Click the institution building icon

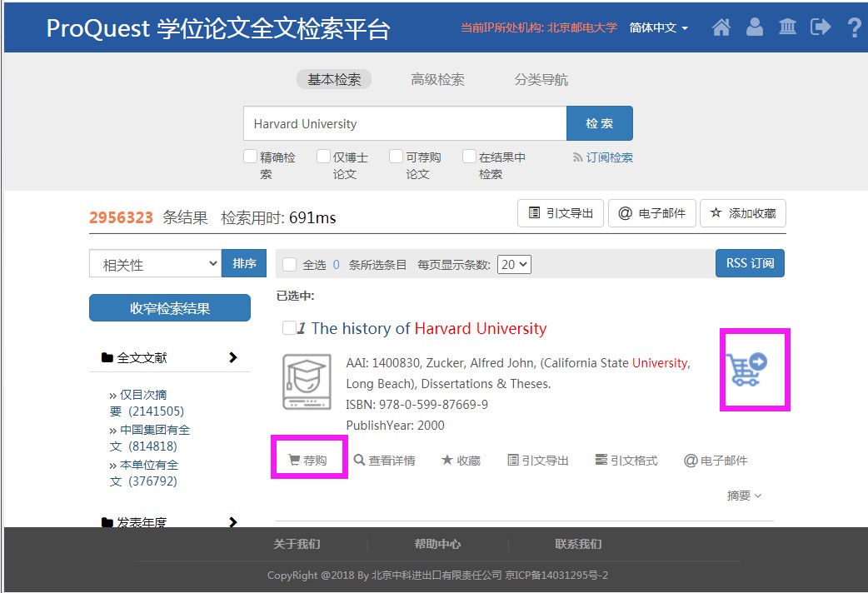pos(788,27)
